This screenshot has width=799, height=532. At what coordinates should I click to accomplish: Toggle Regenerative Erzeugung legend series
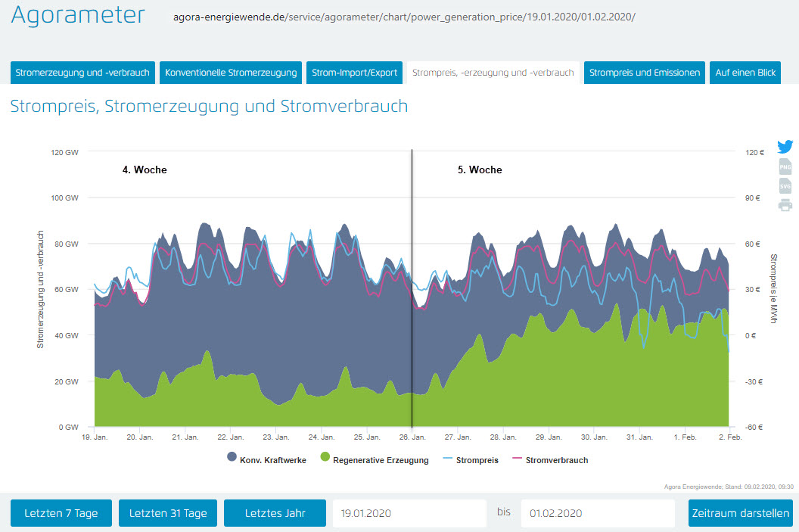pyautogui.click(x=375, y=459)
